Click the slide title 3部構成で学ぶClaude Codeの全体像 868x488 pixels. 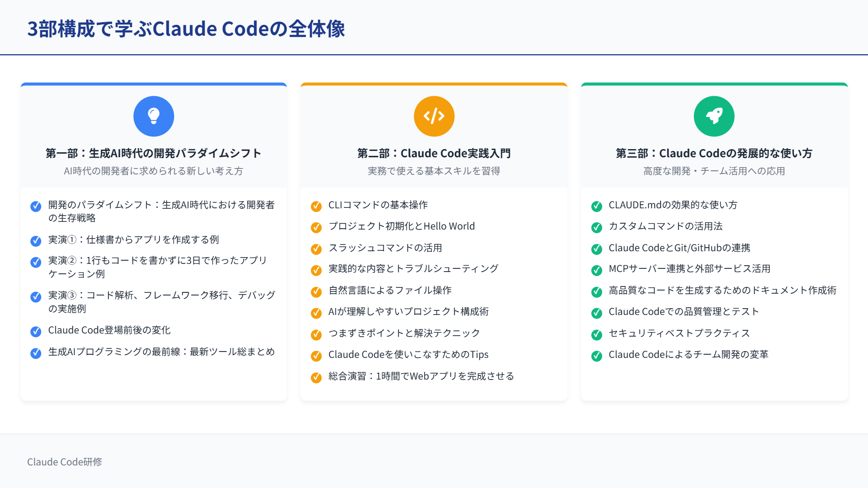click(186, 29)
